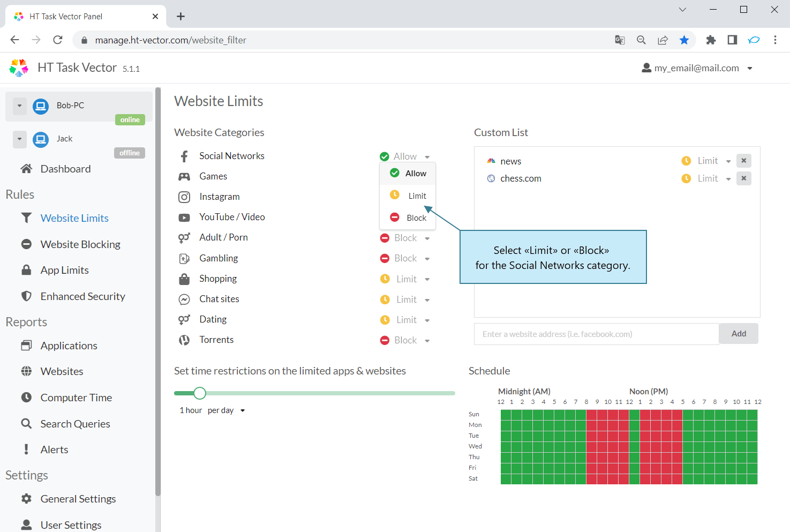Open the Chat sites Limit dropdown
This screenshot has height=532, width=790.
click(x=405, y=299)
